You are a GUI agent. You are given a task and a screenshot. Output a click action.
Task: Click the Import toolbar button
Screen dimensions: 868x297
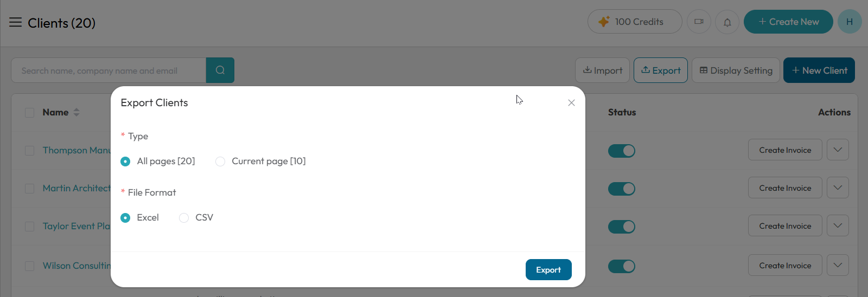click(x=602, y=70)
